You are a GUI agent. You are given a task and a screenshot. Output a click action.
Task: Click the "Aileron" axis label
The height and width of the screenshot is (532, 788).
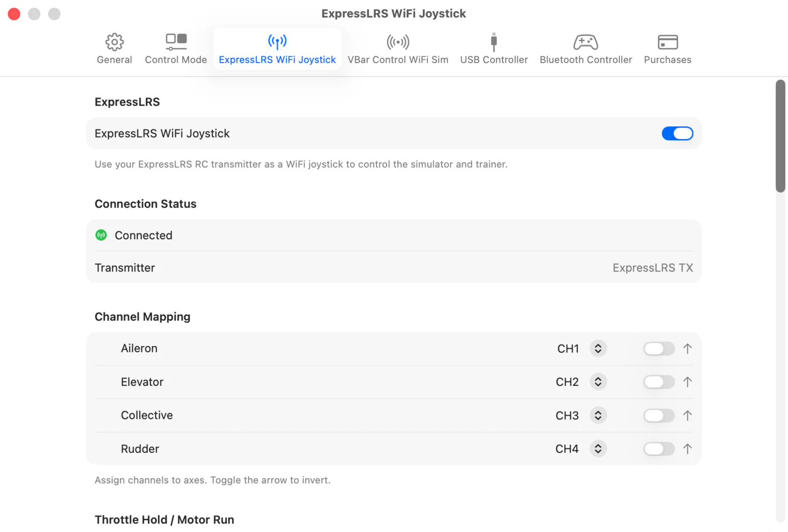pos(139,348)
